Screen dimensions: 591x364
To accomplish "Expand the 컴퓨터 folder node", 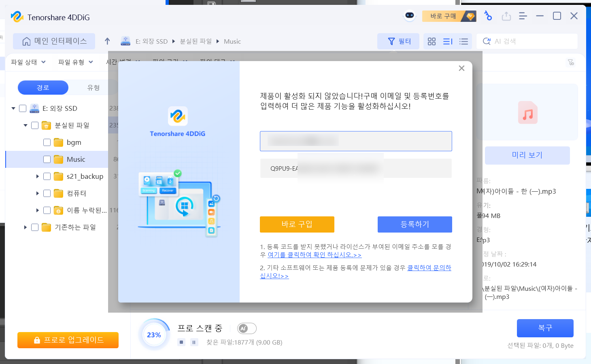I will tap(38, 193).
